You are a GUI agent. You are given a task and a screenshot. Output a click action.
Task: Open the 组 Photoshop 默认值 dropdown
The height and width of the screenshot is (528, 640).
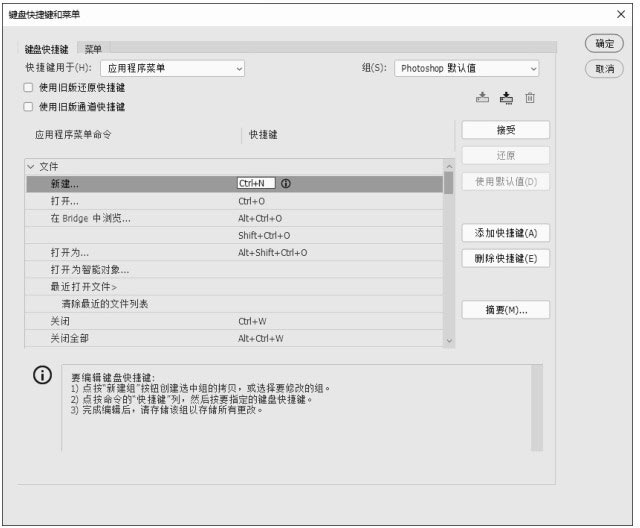(466, 68)
